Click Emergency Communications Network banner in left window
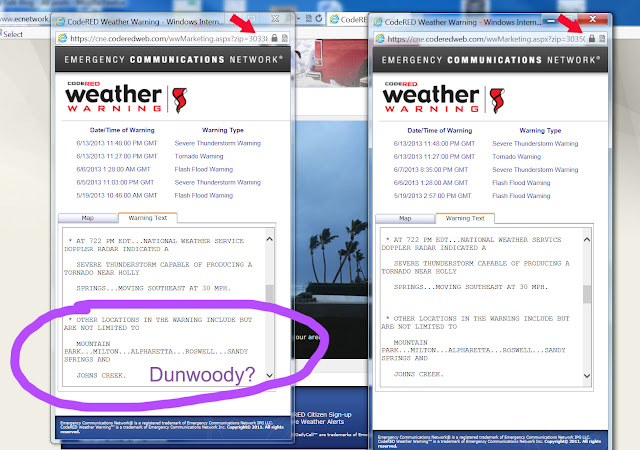Image resolution: width=640 pixels, height=450 pixels. point(173,60)
